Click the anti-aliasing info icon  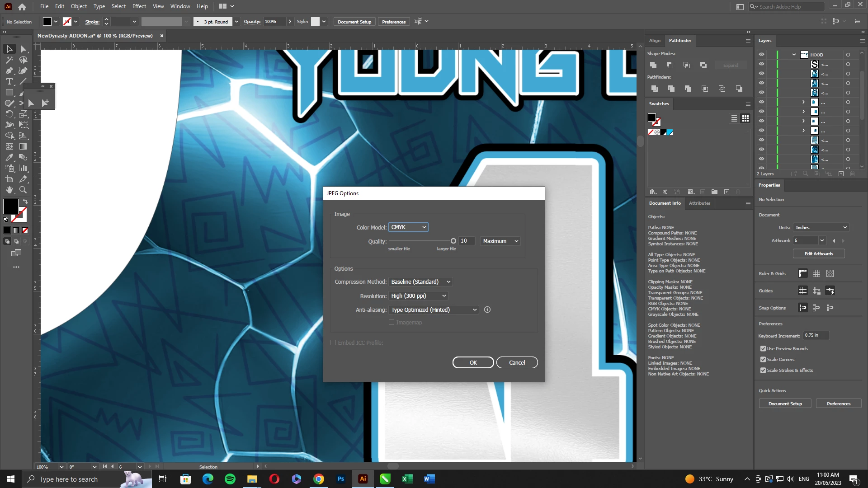(487, 310)
